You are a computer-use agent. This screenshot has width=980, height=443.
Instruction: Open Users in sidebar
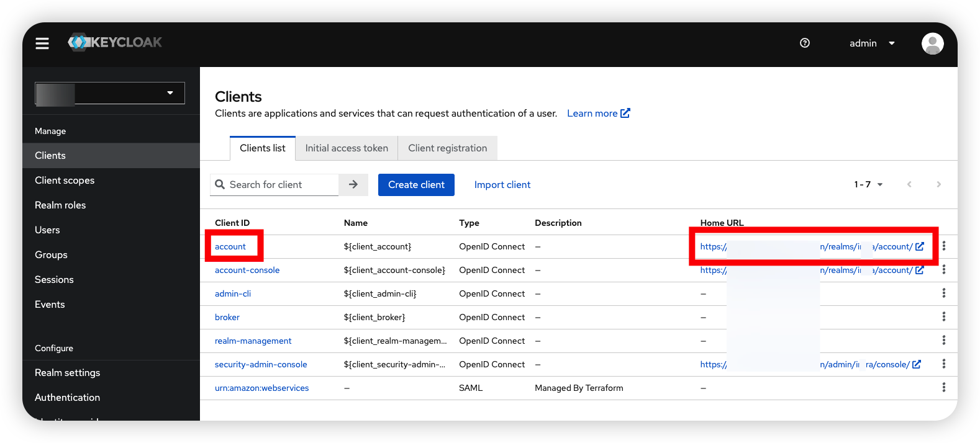[111, 230]
